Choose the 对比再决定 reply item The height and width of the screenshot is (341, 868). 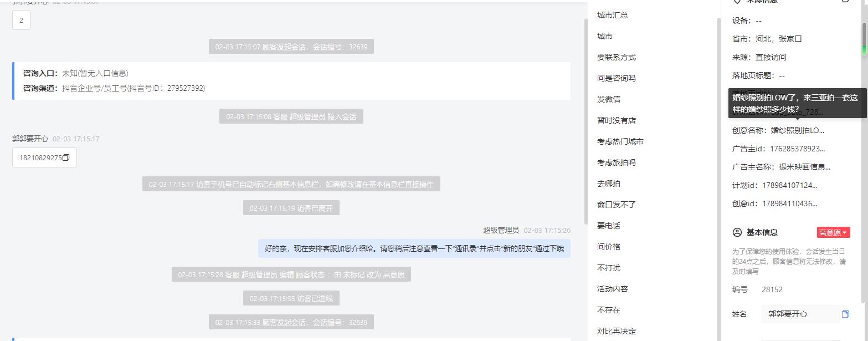[x=617, y=331]
